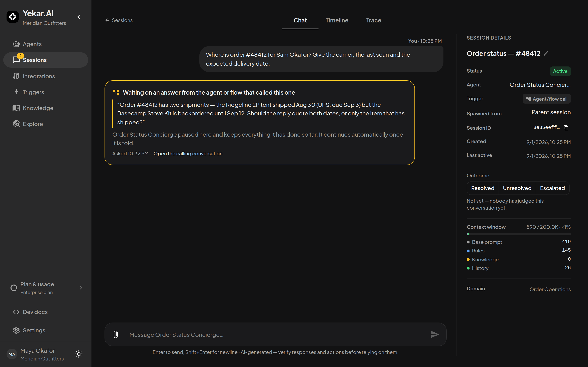Set the outcome to Unresolved
This screenshot has height=367, width=588.
(517, 188)
